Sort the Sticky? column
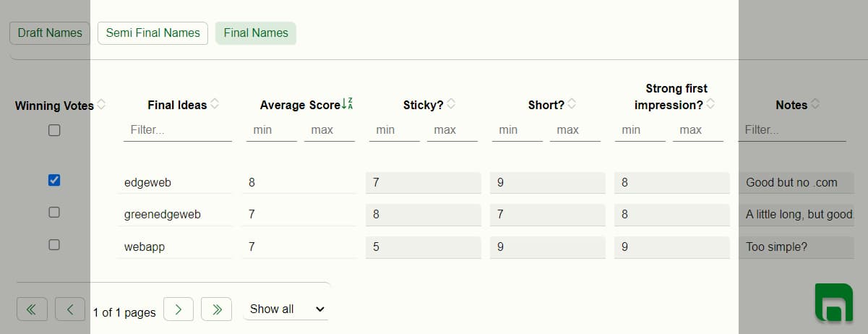This screenshot has width=868, height=334. point(452,104)
